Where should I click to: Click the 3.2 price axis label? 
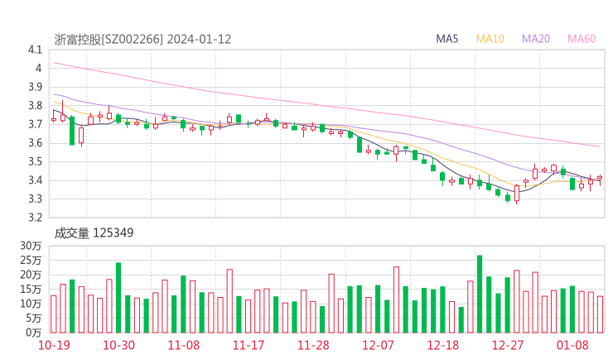35,218
